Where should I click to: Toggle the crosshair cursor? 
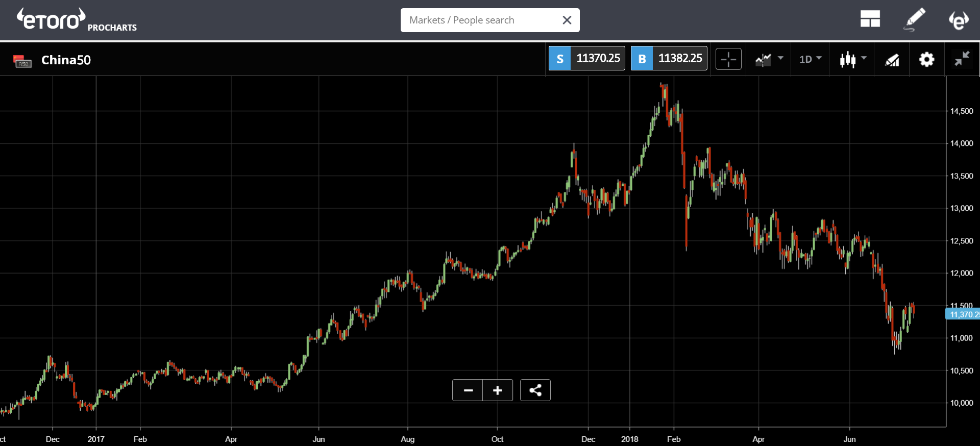pos(728,60)
